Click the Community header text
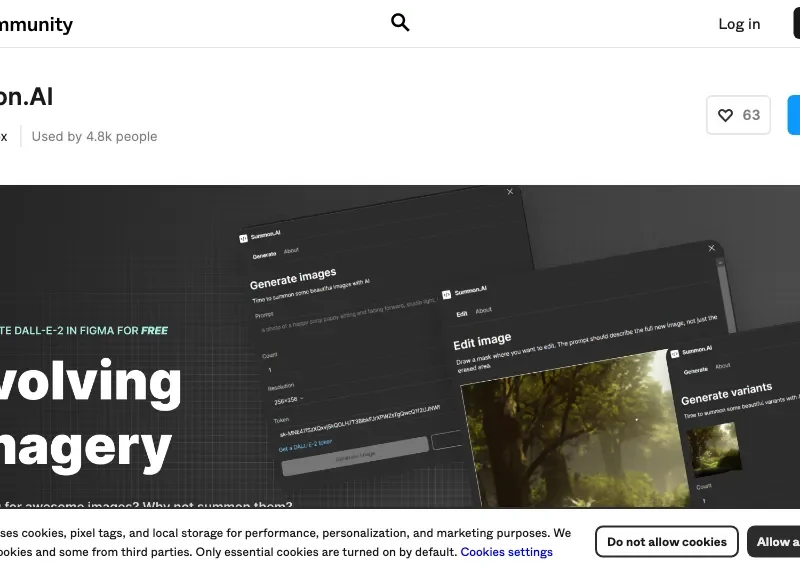Screen dimensions: 800x576 (x=36, y=24)
